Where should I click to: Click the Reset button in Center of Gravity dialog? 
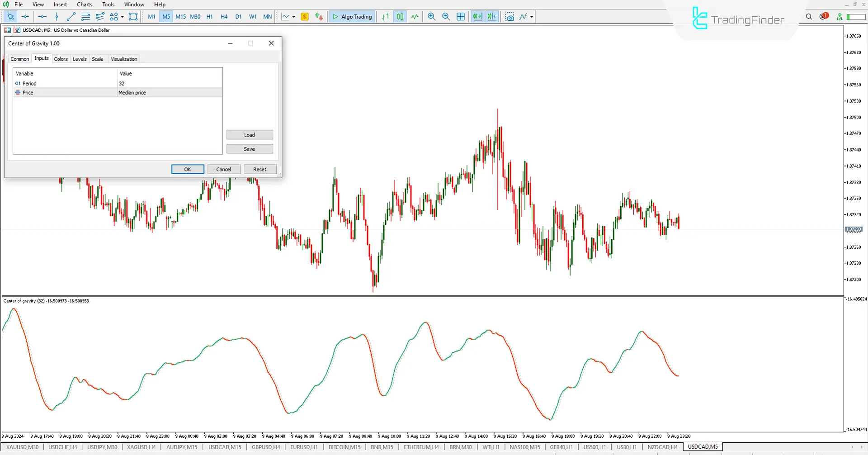(260, 169)
